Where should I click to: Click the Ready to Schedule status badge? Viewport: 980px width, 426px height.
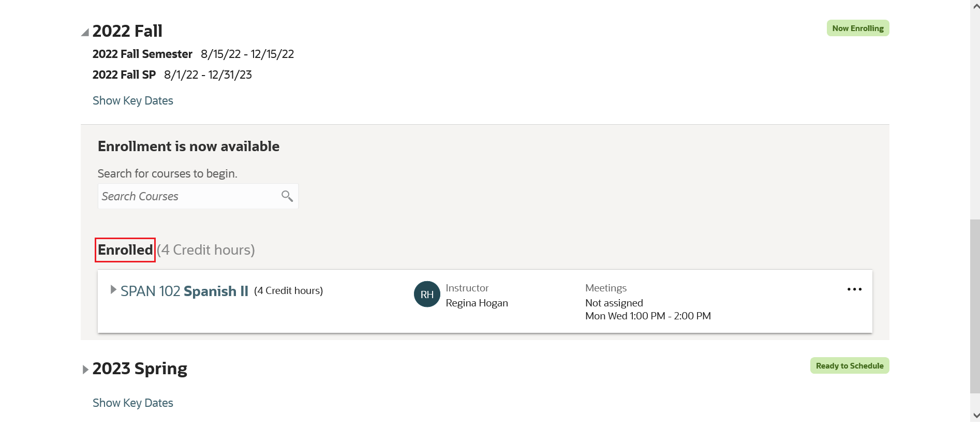point(849,366)
